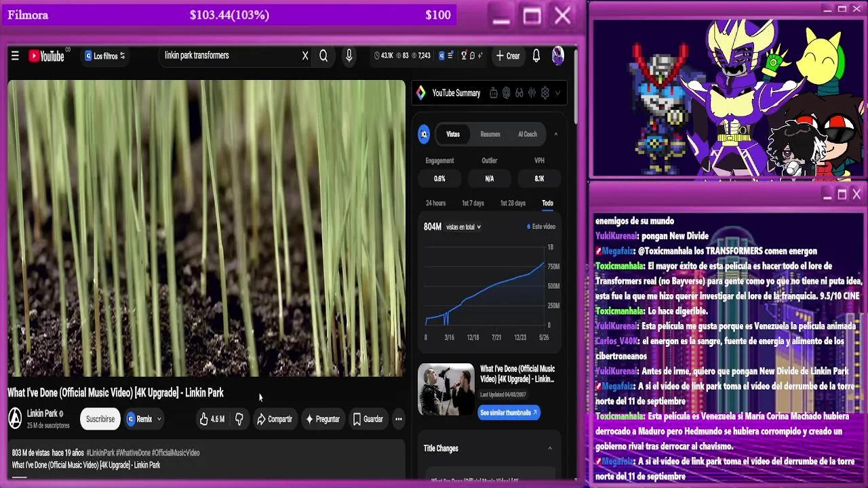Click the #WhatIveDone hashtag
This screenshot has height=488, width=868.
pos(132,453)
